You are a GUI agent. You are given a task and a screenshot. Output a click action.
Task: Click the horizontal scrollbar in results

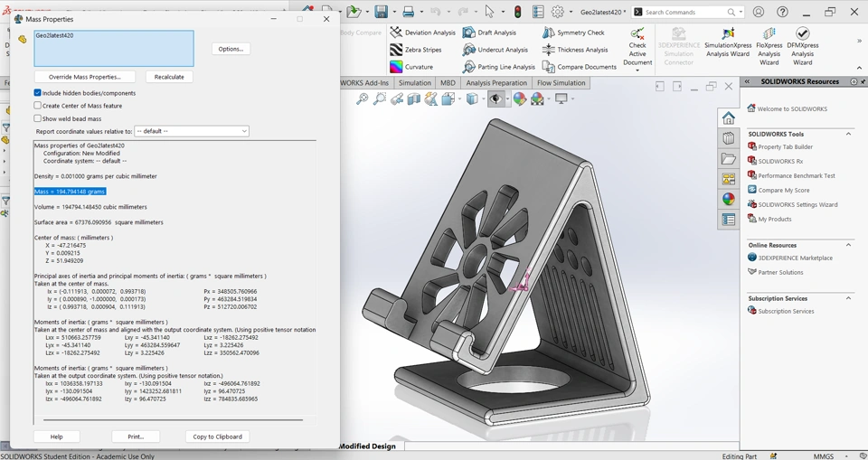(173, 420)
